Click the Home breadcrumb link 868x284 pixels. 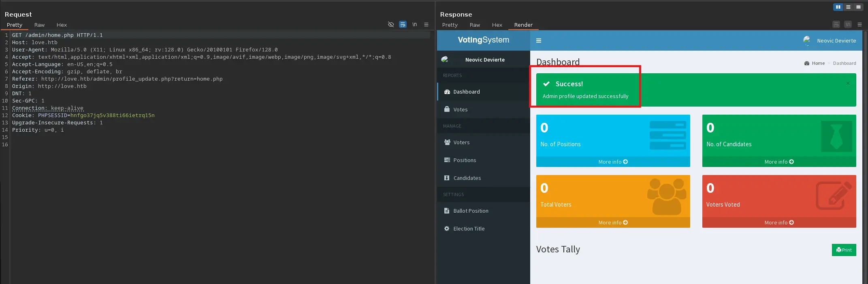tap(818, 63)
